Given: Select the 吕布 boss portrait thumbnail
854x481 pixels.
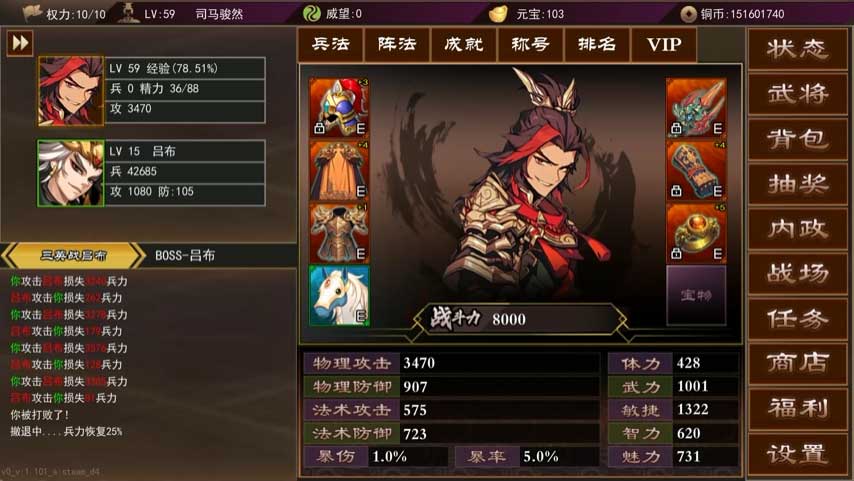Looking at the screenshot, I should point(71,173).
